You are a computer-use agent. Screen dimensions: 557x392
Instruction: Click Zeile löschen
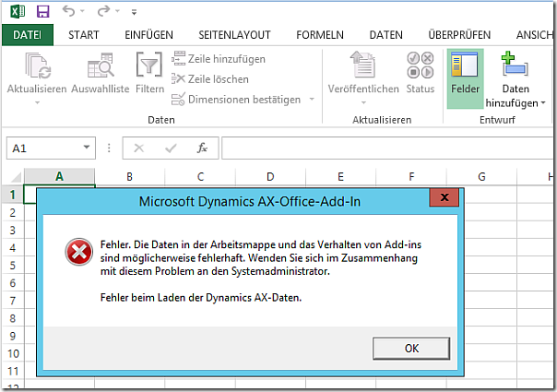[210, 79]
